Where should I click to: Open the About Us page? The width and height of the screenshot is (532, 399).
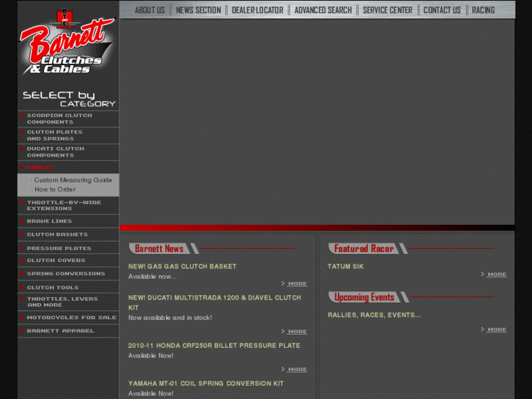[x=149, y=10]
